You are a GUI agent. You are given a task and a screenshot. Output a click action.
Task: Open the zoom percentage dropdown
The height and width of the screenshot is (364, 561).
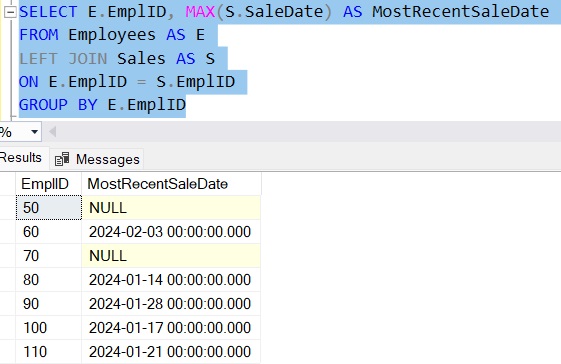34,132
